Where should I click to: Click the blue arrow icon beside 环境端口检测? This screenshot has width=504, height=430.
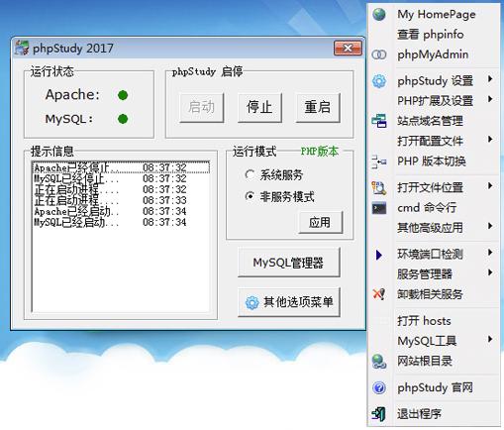(x=379, y=255)
